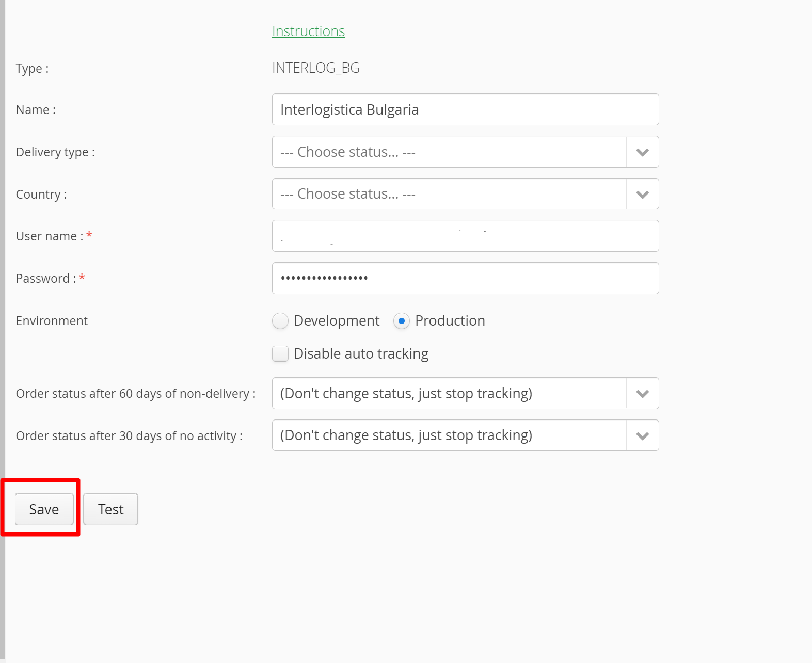Screen dimensions: 812x663
Task: Click the Save button
Action: pyautogui.click(x=44, y=509)
